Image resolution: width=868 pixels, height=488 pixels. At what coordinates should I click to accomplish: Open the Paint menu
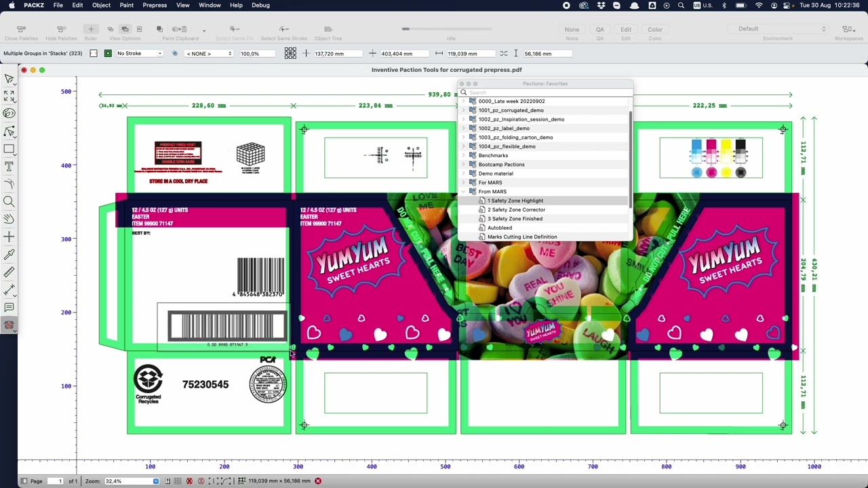tap(127, 5)
